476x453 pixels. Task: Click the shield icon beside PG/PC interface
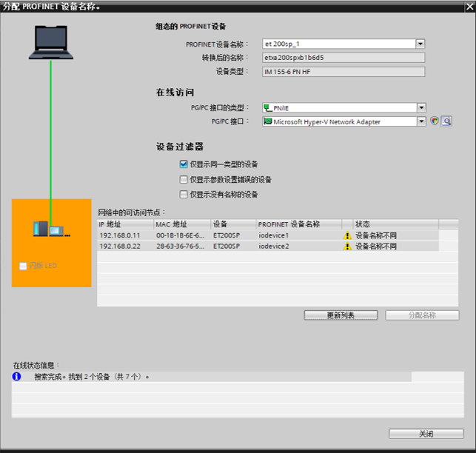pos(435,121)
